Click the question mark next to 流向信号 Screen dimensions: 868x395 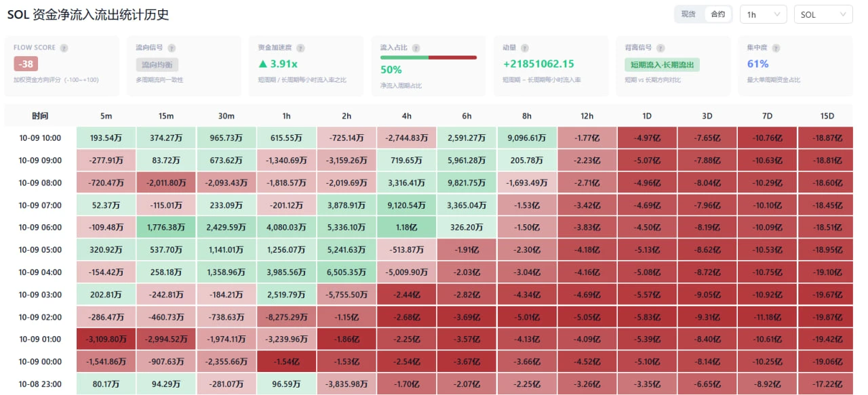click(172, 48)
